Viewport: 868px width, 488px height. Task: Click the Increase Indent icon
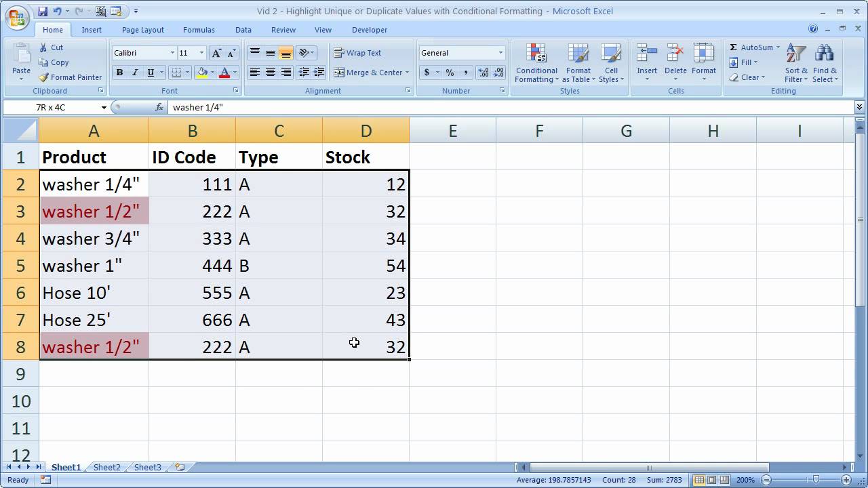click(319, 73)
